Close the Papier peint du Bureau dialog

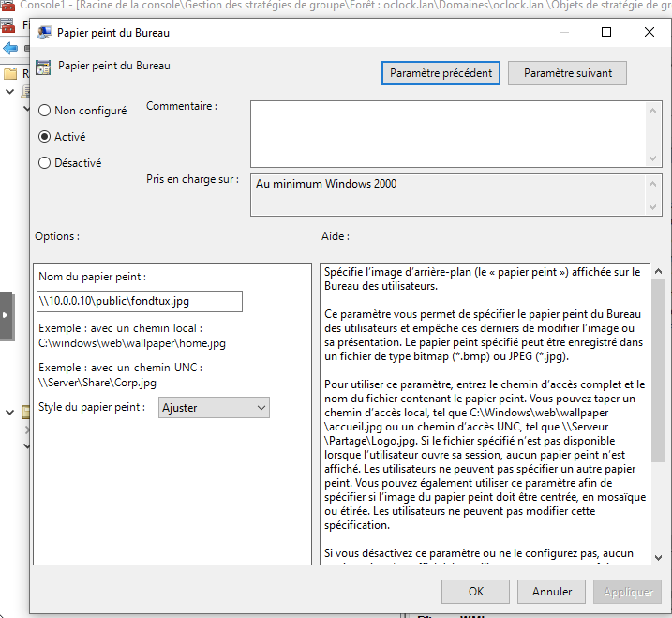(x=650, y=32)
